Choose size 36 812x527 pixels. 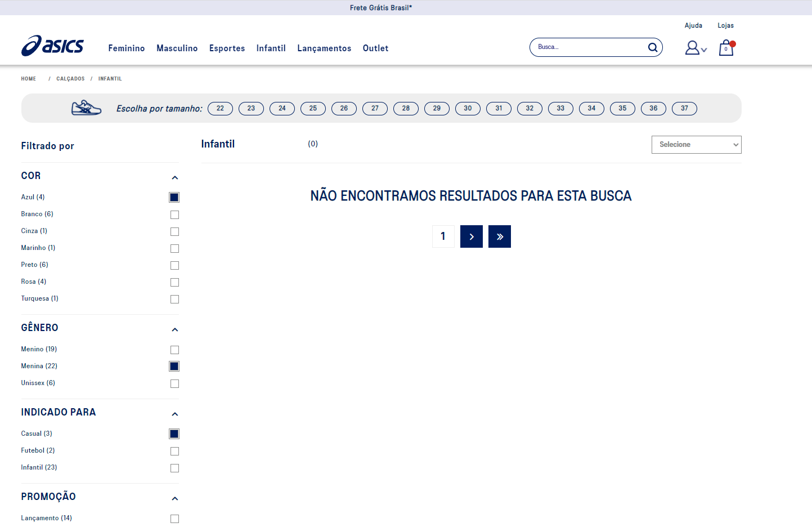653,109
